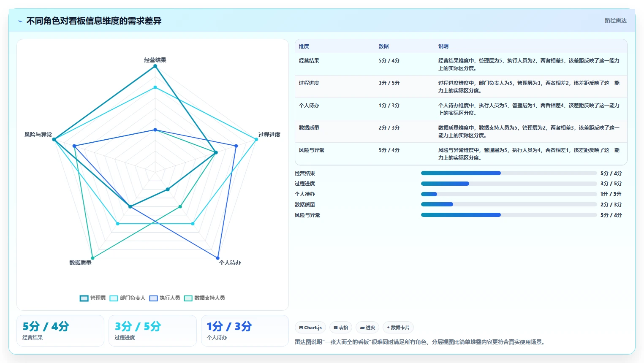Toggle the 部门负责人 legend item
Screen dimensions: 644x363
pos(127,298)
